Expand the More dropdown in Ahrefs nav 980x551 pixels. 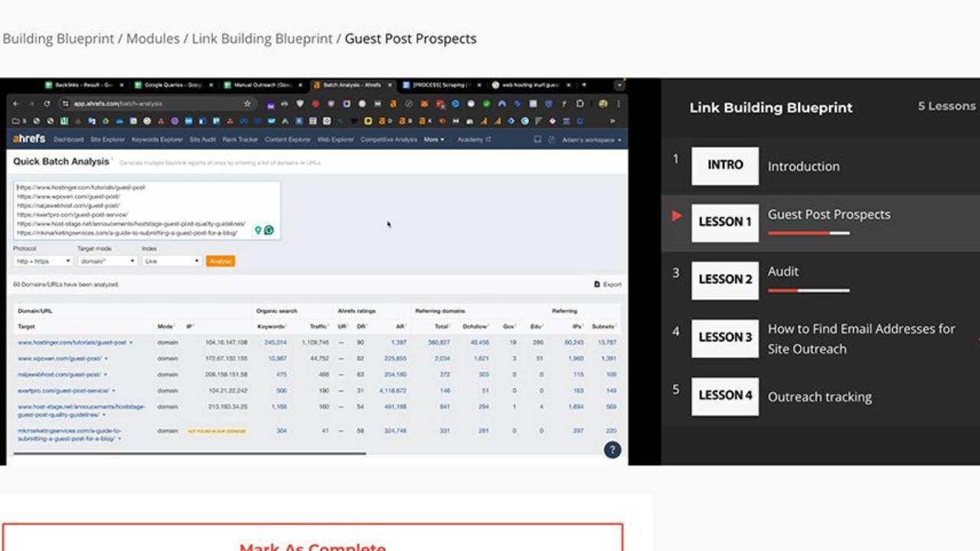point(433,140)
